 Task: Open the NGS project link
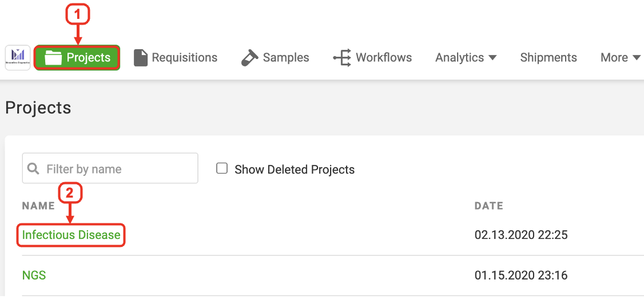tap(34, 276)
